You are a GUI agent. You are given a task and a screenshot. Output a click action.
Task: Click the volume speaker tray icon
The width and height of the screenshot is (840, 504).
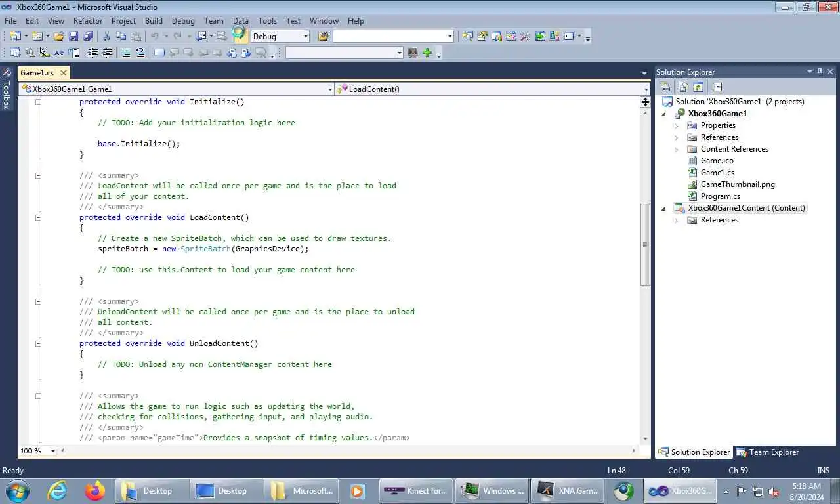pos(774,491)
